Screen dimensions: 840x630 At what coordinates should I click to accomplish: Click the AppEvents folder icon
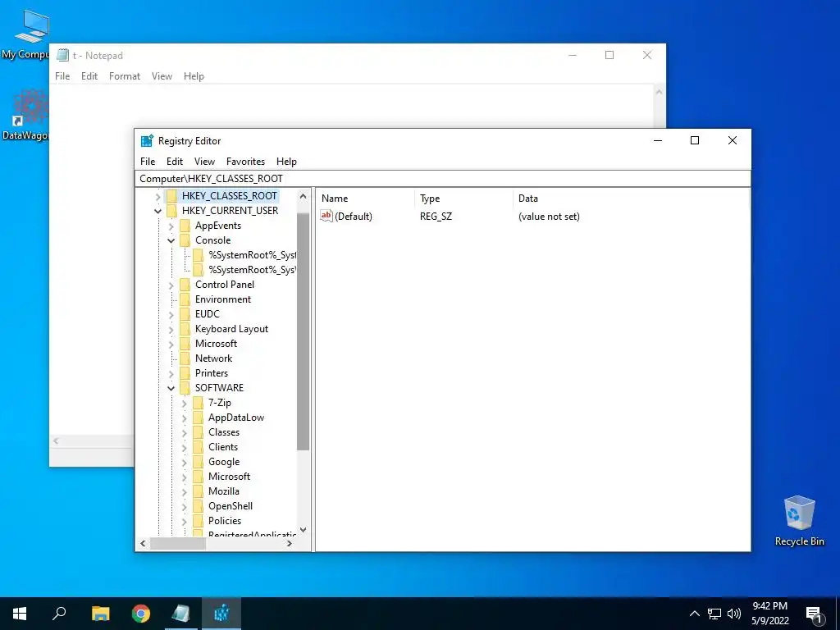tap(185, 226)
